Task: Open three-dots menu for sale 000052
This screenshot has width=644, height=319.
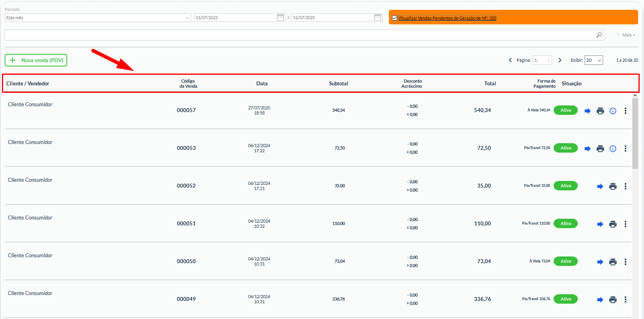Action: 625,186
